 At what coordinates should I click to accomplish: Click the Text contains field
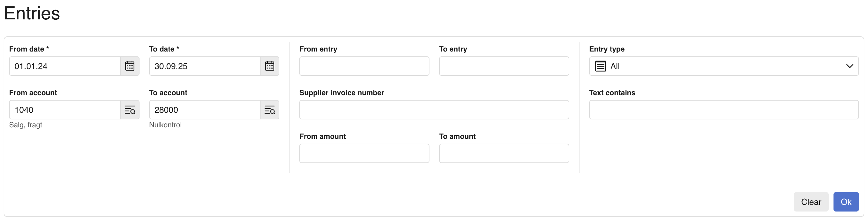(724, 110)
